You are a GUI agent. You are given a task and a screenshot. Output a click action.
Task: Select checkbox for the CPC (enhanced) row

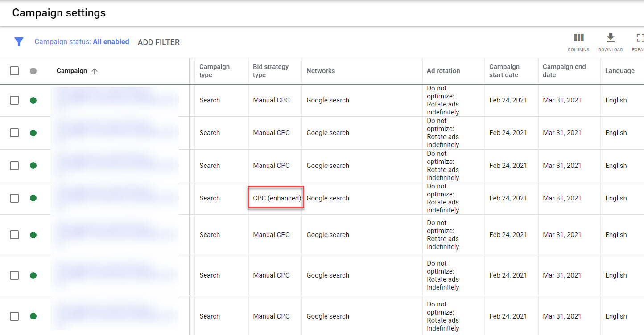[14, 198]
